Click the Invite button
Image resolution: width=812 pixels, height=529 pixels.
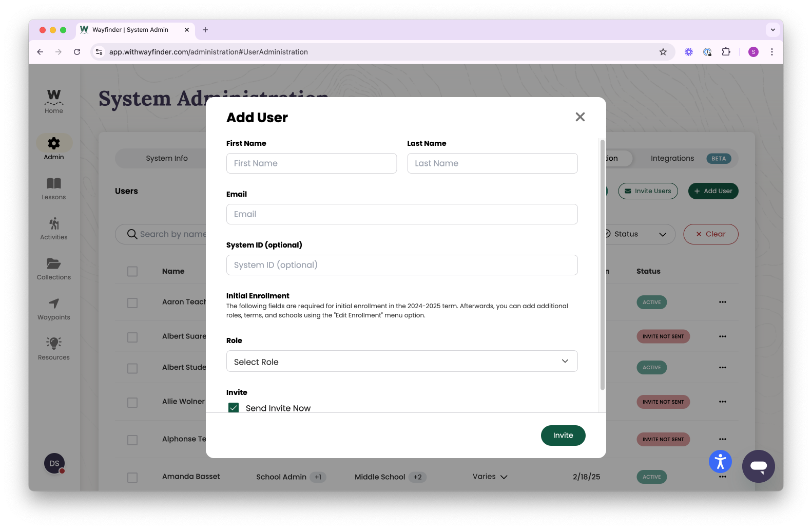coord(563,436)
